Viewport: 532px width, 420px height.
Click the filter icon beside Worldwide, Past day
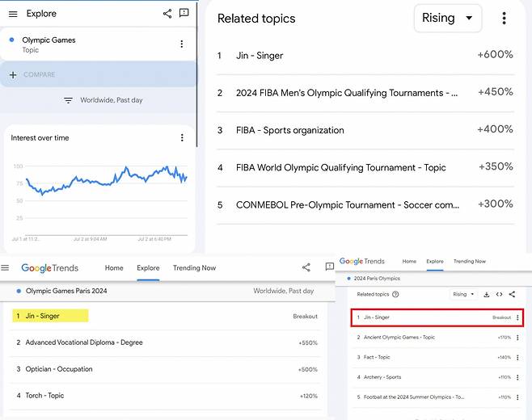[x=68, y=100]
